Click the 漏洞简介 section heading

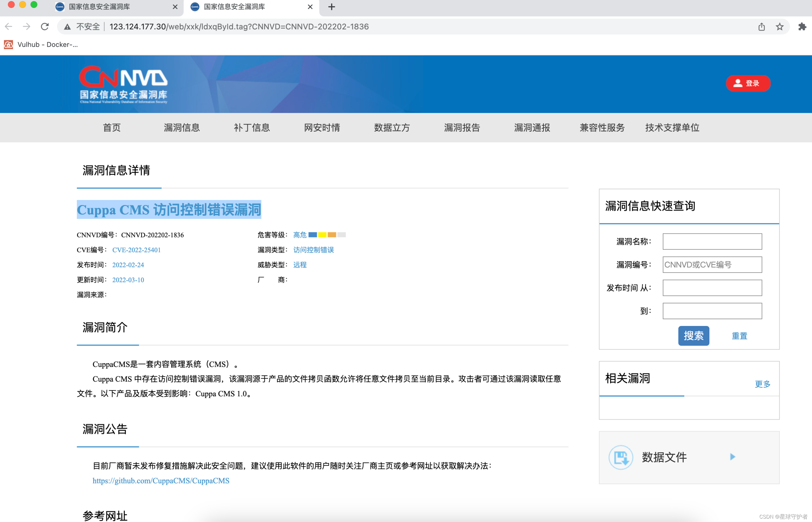pyautogui.click(x=105, y=327)
